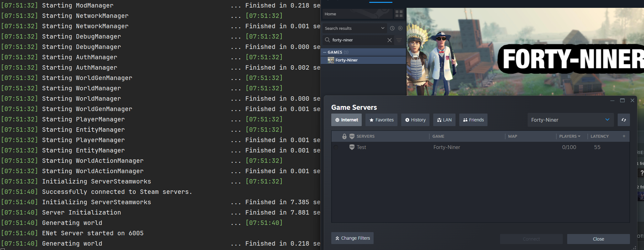Click the 0/100 players value
The height and width of the screenshot is (250, 644).
tap(569, 147)
